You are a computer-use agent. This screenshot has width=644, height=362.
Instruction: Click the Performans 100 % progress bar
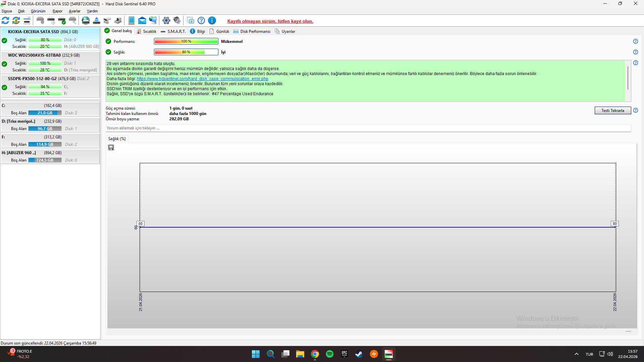(x=186, y=42)
